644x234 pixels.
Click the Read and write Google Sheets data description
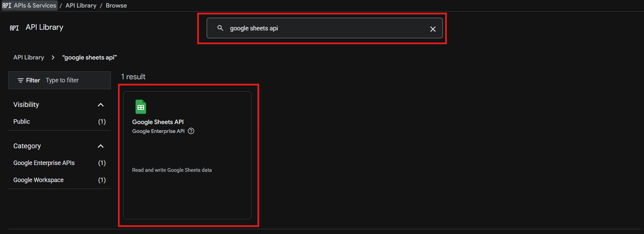click(x=172, y=170)
